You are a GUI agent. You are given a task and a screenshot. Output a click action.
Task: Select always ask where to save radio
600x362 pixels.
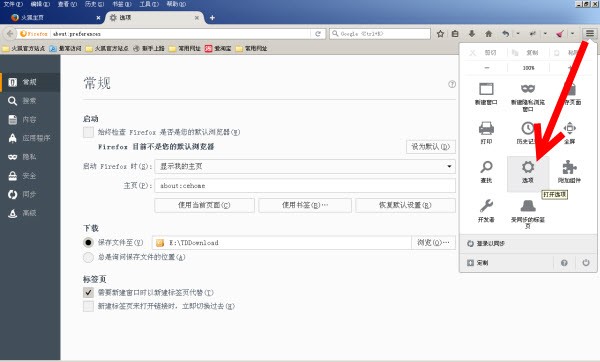click(x=88, y=257)
